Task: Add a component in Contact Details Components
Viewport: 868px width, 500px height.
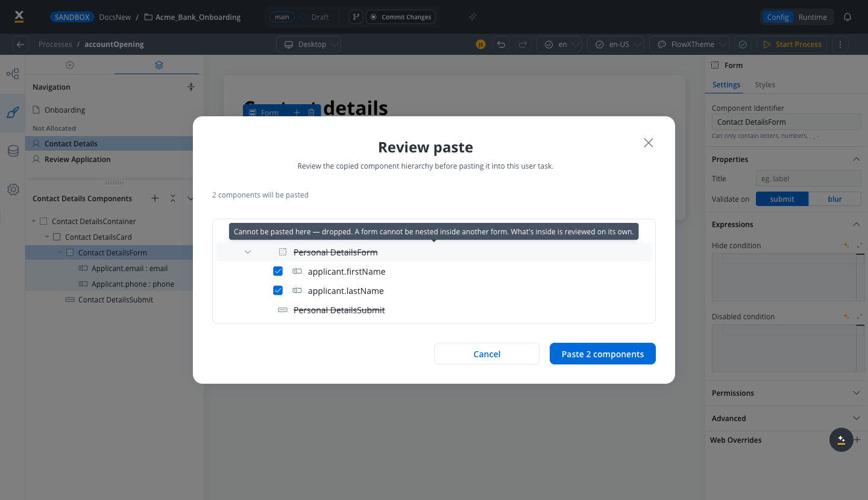Action: click(x=155, y=198)
